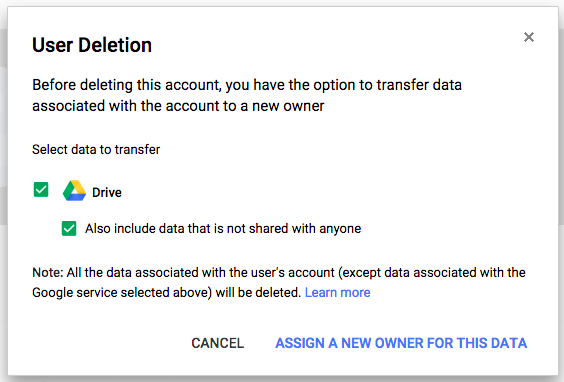Screen dimensions: 564x382
Task: Click the 'Select data to transfer' heading
Action: pos(96,149)
